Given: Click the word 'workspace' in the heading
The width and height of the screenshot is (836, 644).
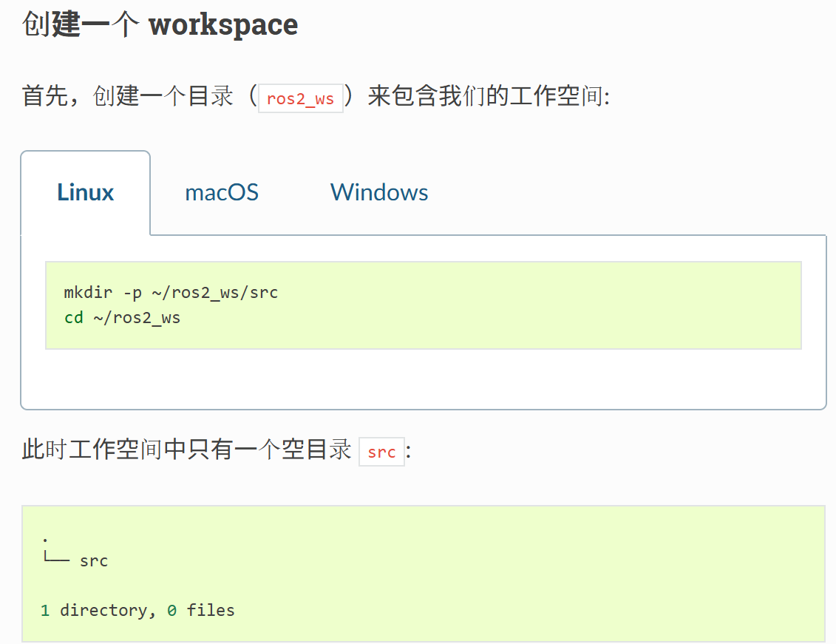Looking at the screenshot, I should pos(223,24).
